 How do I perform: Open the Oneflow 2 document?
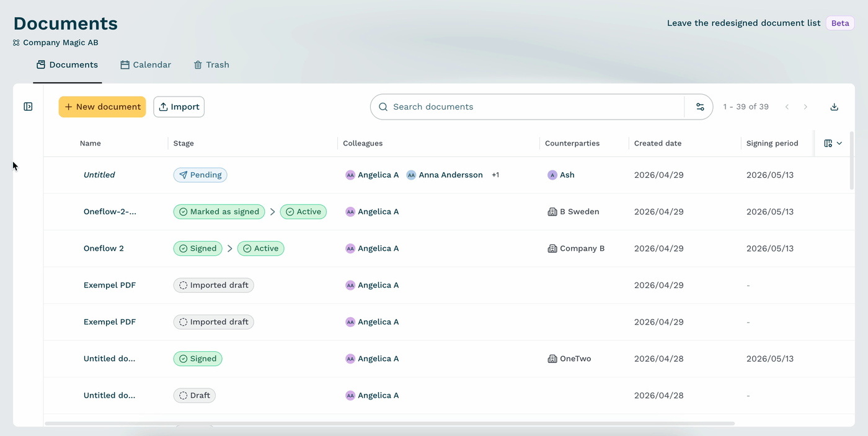pyautogui.click(x=104, y=248)
